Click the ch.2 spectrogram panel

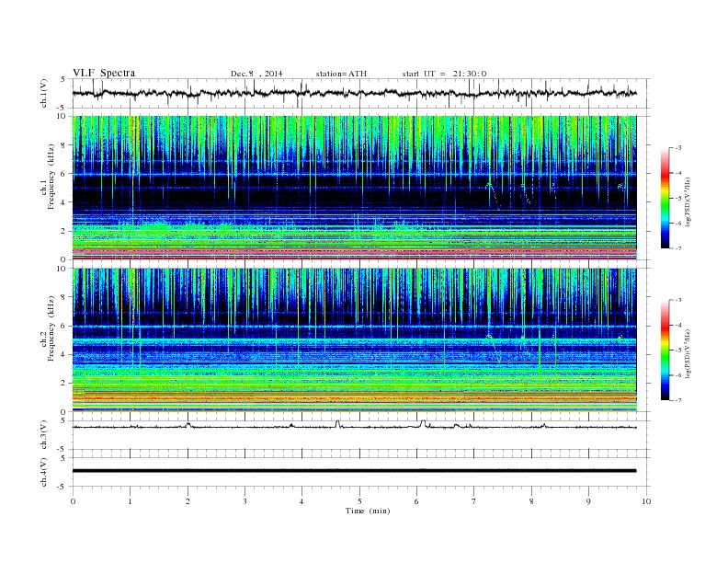354,340
